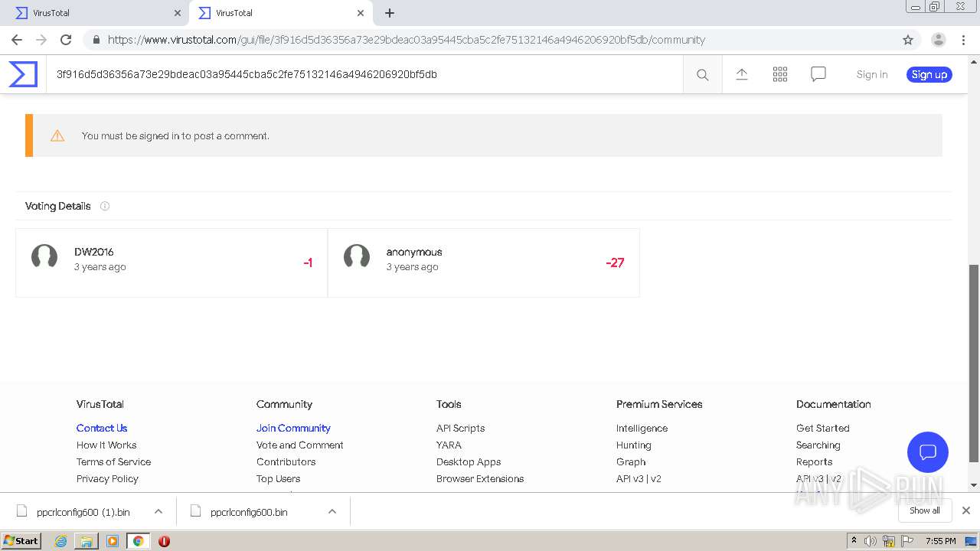Open the Searching documentation link
The image size is (980, 551).
tap(818, 445)
